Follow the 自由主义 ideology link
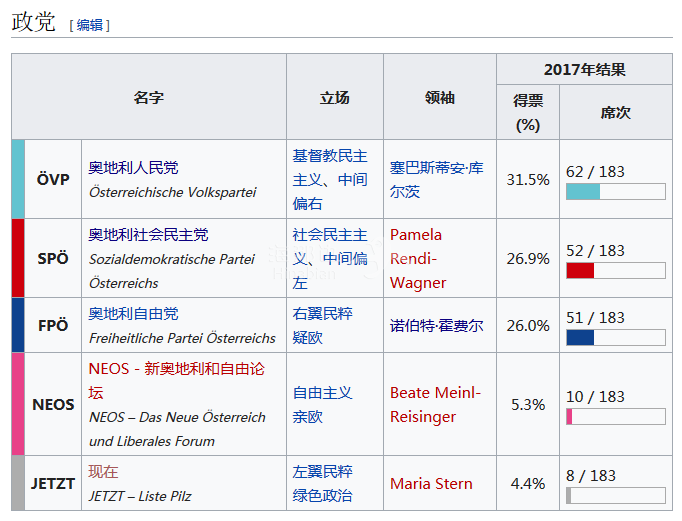The height and width of the screenshot is (521, 682). [x=322, y=393]
